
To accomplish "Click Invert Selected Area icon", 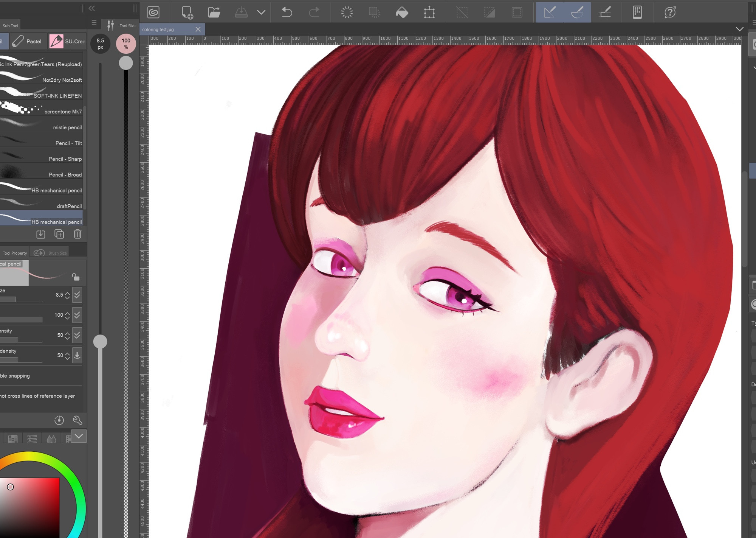I will (x=490, y=12).
